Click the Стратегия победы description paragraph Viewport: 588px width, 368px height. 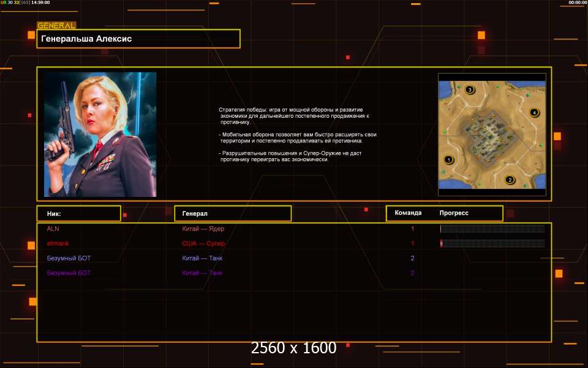[294, 116]
